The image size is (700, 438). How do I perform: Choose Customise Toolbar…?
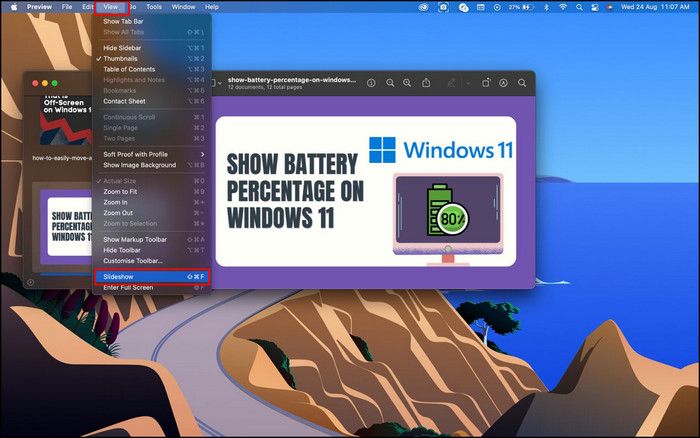click(152, 261)
